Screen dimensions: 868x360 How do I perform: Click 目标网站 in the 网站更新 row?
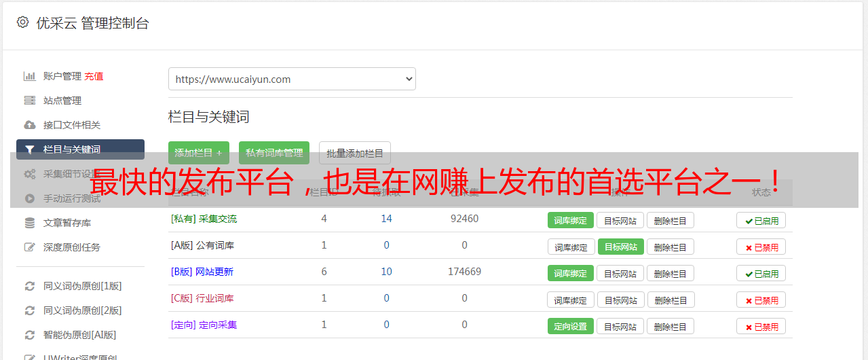click(620, 273)
